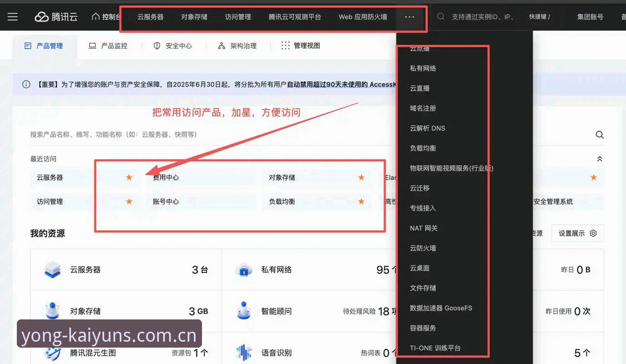Select 容器服务 from the dropdown list
The image size is (626, 364).
423,328
